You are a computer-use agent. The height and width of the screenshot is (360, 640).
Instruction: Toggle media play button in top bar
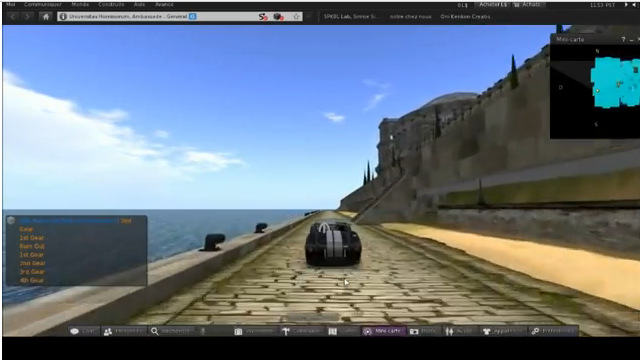point(627,5)
